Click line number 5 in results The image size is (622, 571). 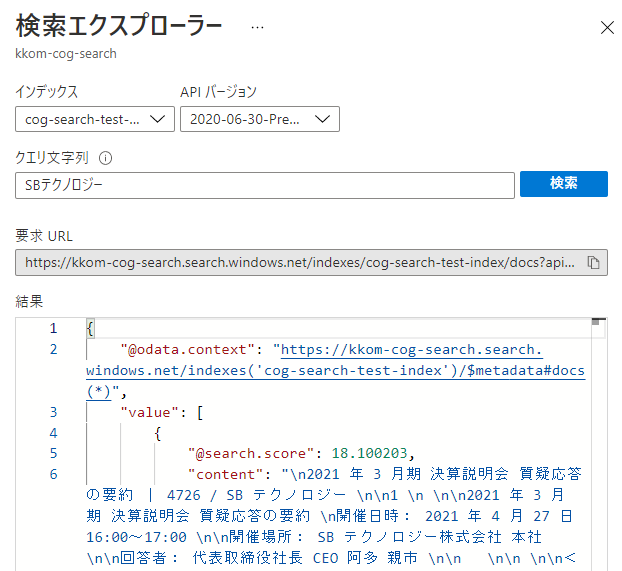tap(53, 454)
